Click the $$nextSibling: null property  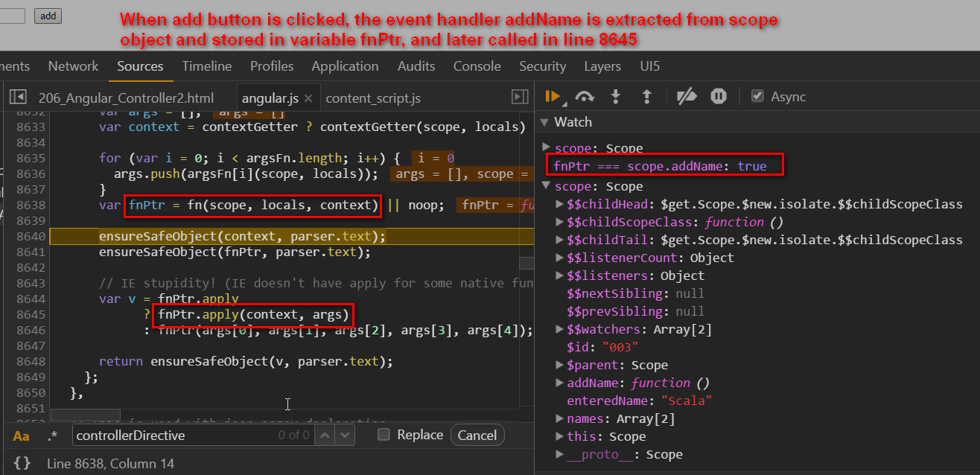(x=635, y=293)
